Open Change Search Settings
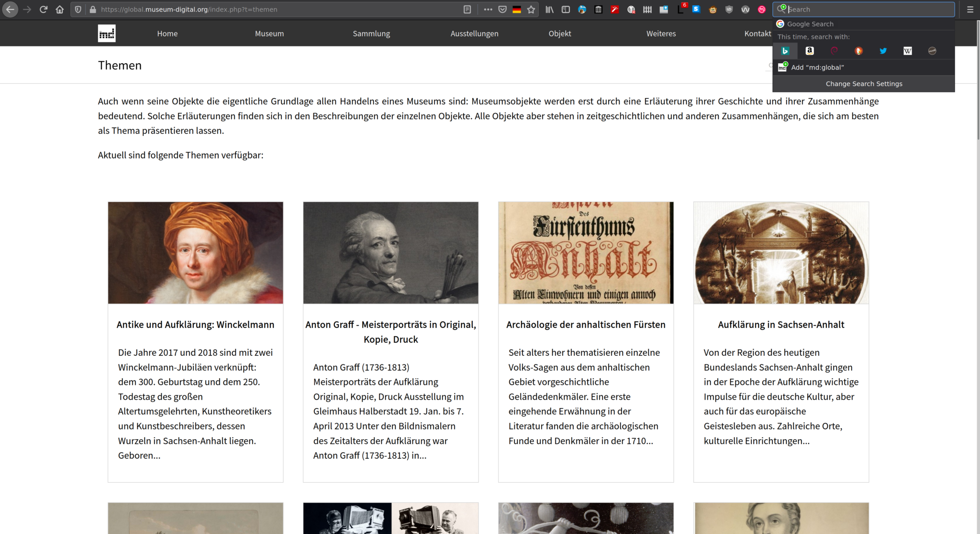 point(864,84)
